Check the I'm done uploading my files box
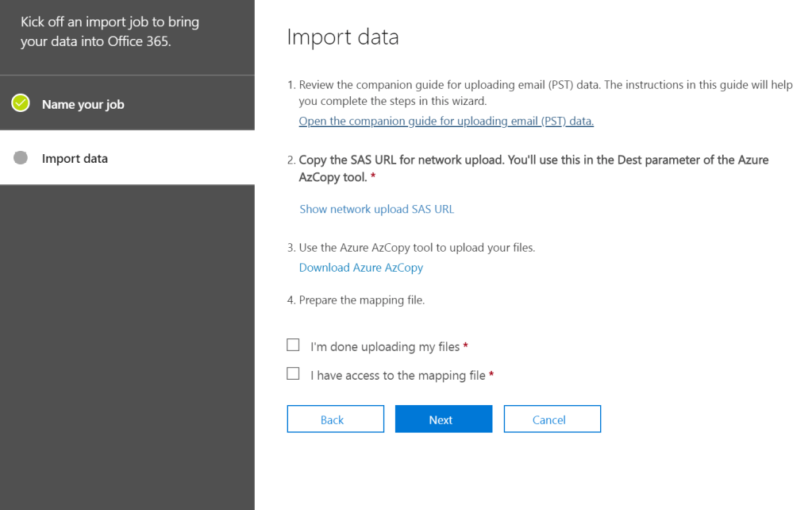Viewport: 812px width, 510px height. click(294, 346)
